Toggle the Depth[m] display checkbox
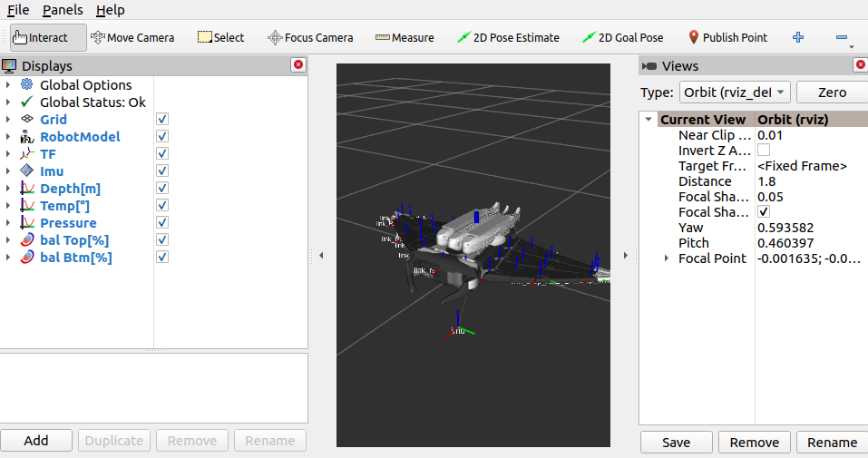The image size is (868, 458). pos(162,189)
